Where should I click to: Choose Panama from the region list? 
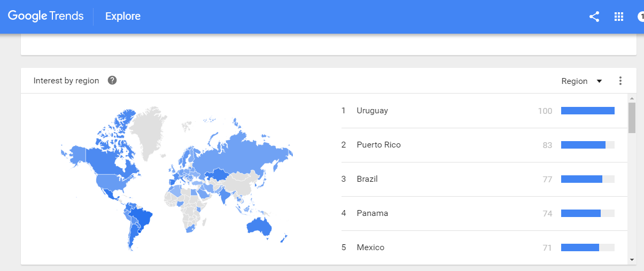[373, 213]
